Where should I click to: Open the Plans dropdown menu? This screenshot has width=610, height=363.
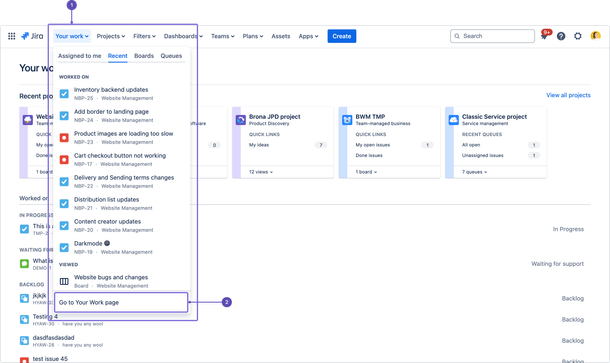[x=253, y=36]
